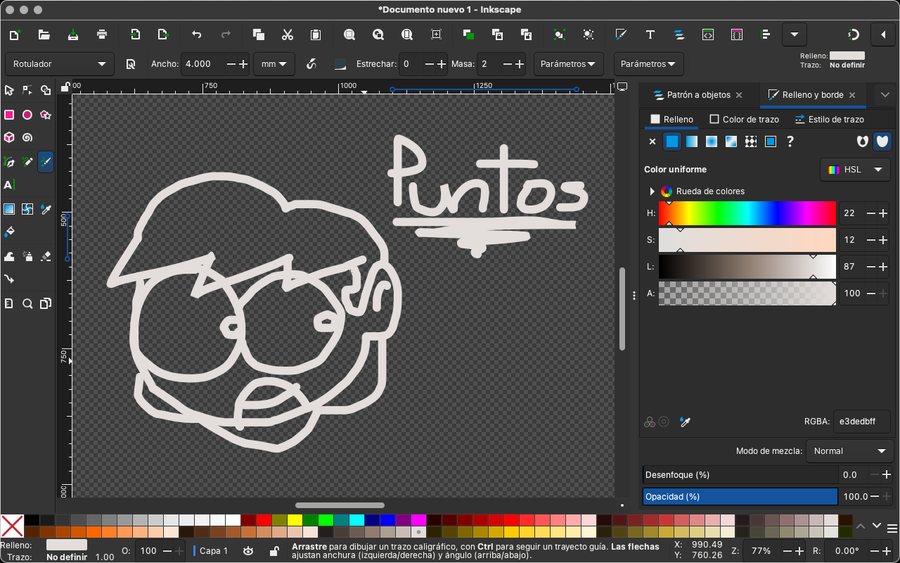Select the Mesh gradient tool
The width and height of the screenshot is (900, 563).
pyautogui.click(x=27, y=209)
